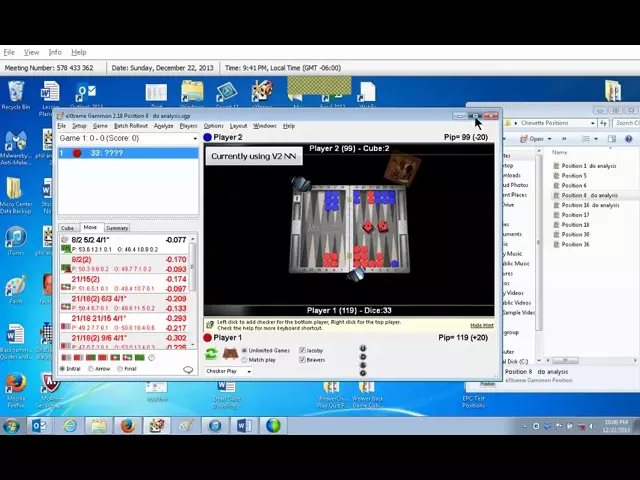Switch to the Cube tab
The image size is (640, 480).
[68, 228]
